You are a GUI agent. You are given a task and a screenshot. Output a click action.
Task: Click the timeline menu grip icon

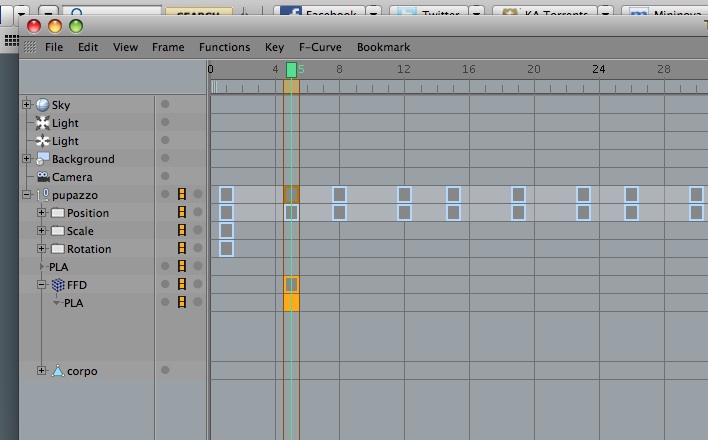click(x=30, y=47)
